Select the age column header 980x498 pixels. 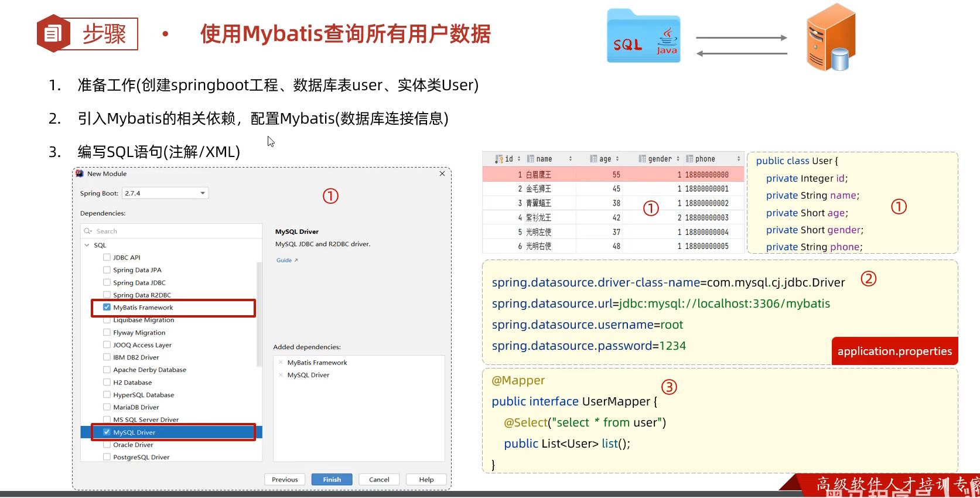[605, 159]
